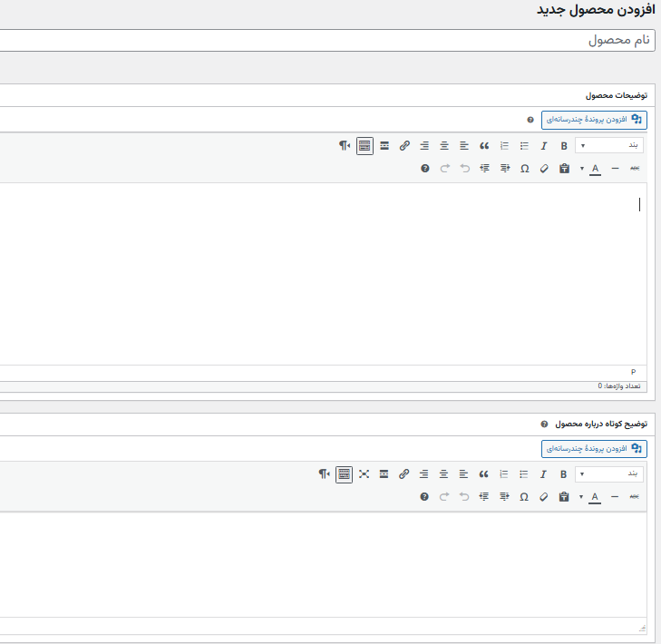Insert link in product description editor
The image size is (661, 644).
tap(404, 146)
